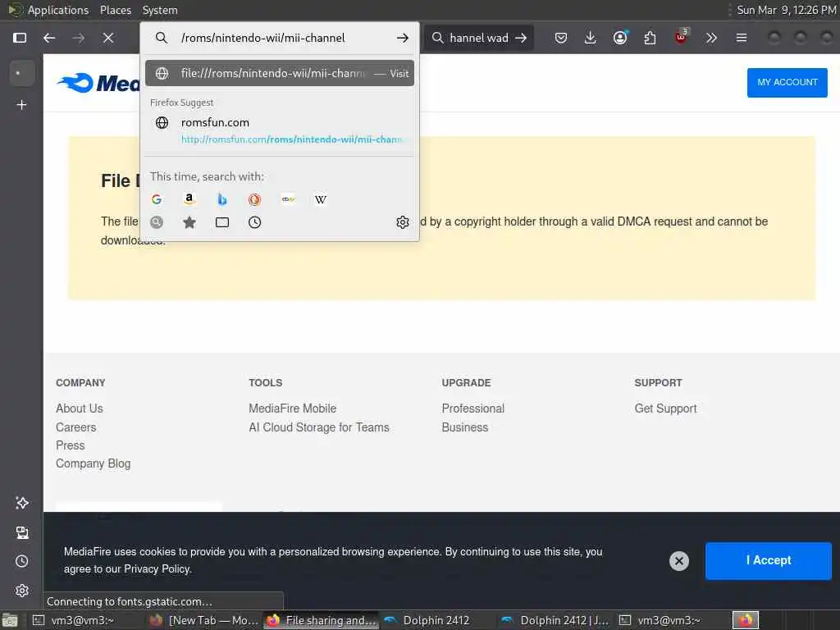Go back to previous page
The image size is (840, 630).
coord(49,38)
